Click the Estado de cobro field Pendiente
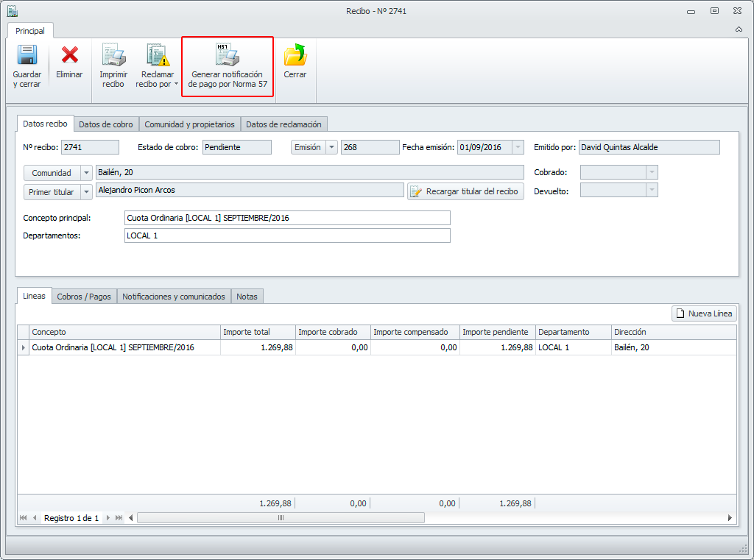The width and height of the screenshot is (754, 560). coord(236,147)
